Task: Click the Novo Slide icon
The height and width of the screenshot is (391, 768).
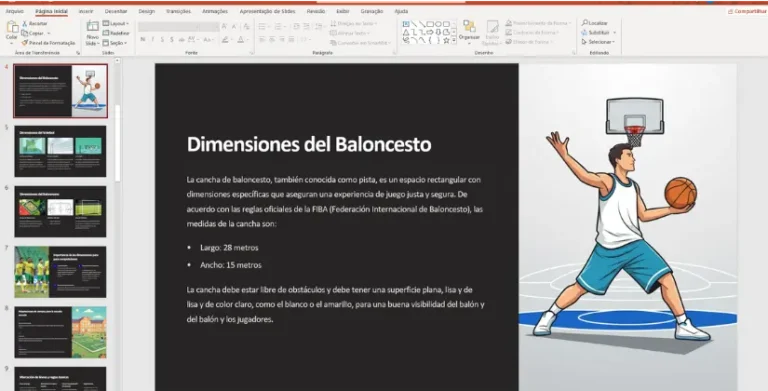Action: click(93, 26)
